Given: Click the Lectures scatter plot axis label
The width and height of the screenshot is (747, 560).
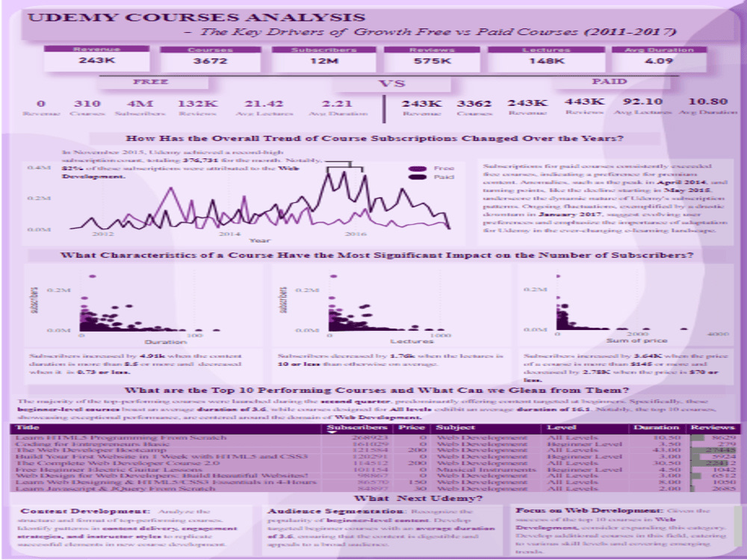Looking at the screenshot, I should tap(412, 341).
